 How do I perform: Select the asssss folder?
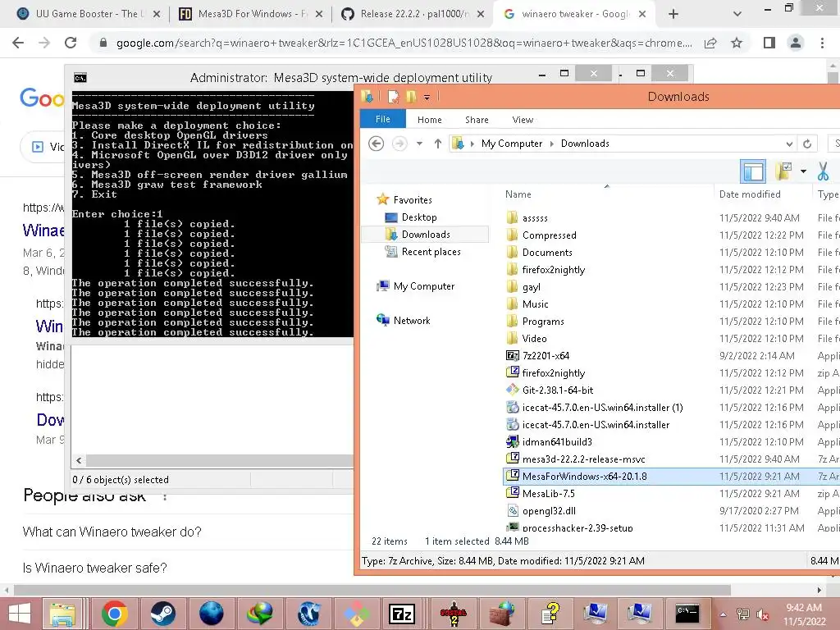click(535, 218)
